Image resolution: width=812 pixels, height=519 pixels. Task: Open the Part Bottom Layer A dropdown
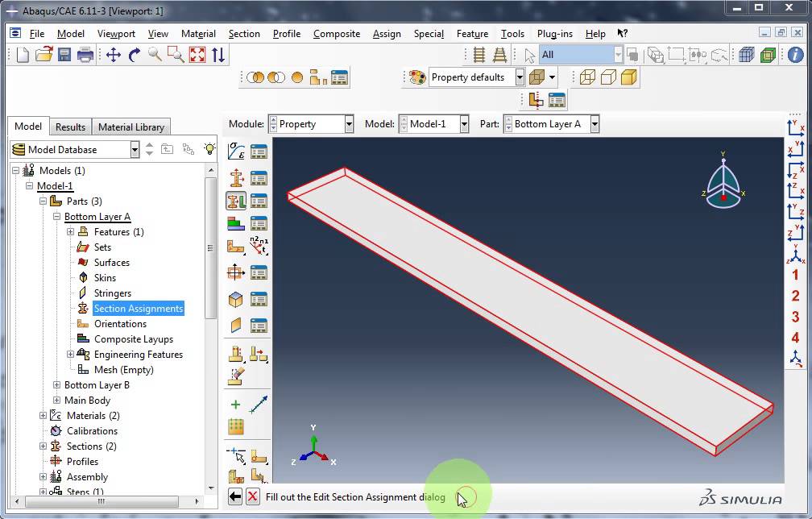(594, 124)
